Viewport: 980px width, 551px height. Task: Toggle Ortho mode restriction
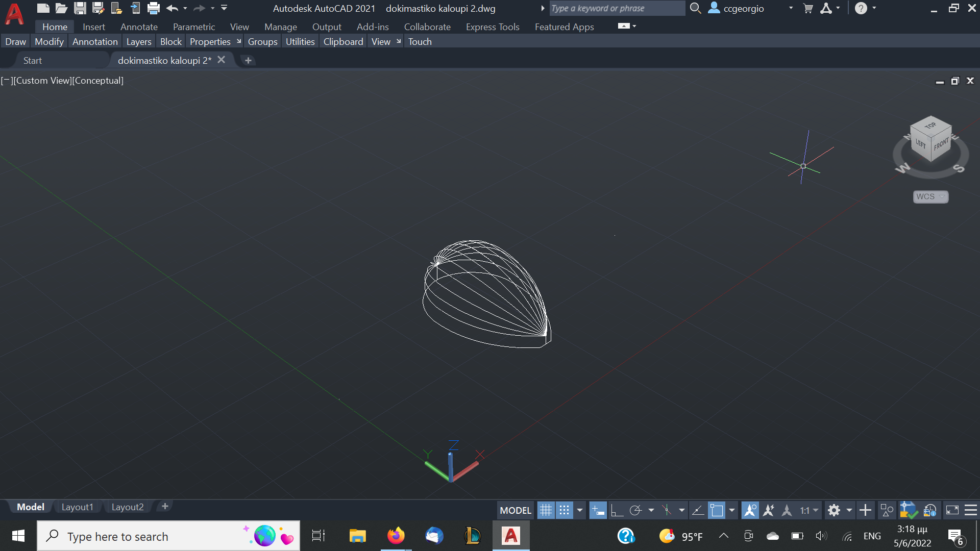617,510
